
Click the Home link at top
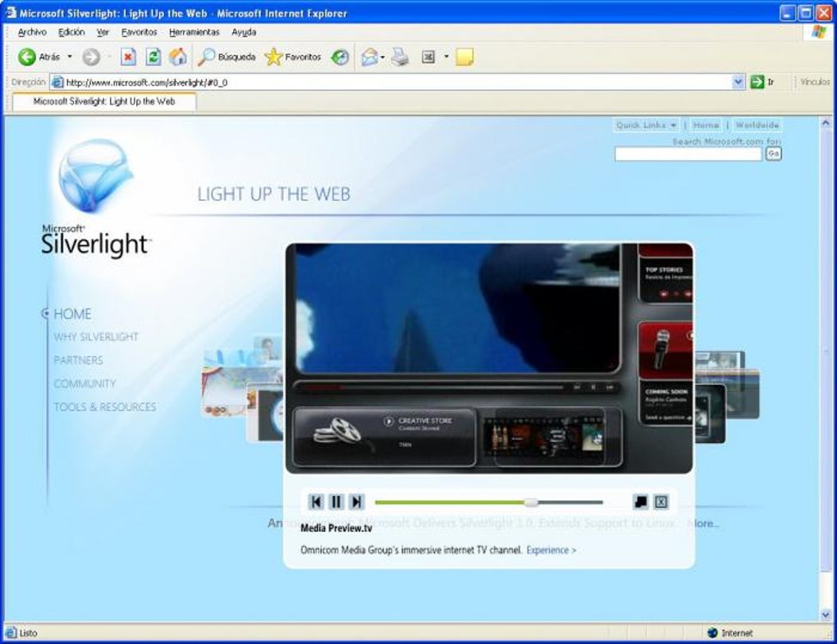coord(706,125)
